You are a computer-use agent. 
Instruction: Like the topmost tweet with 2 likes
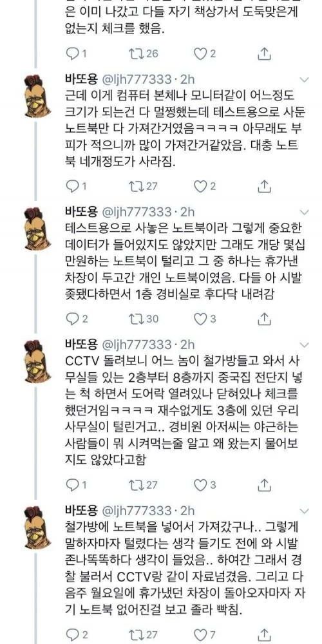point(205,54)
